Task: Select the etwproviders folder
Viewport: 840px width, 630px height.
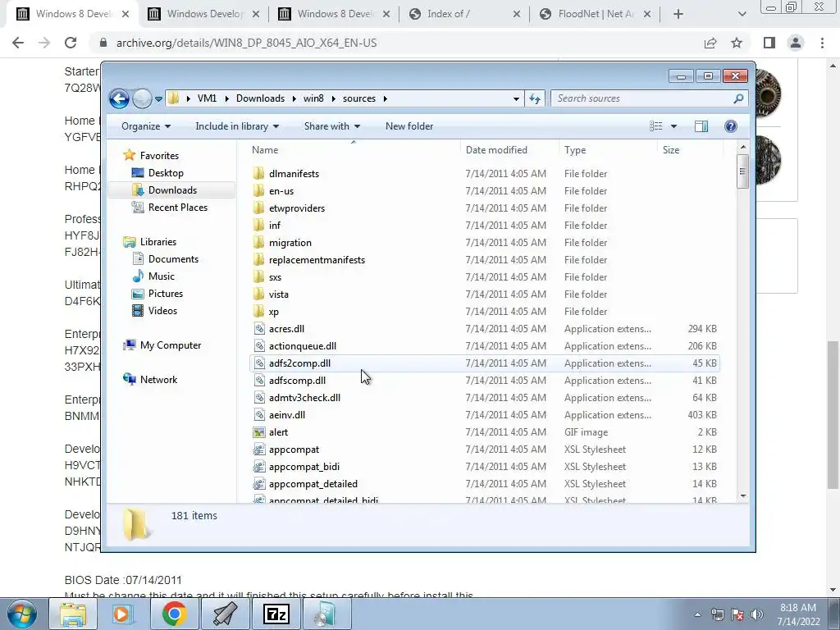Action: [x=297, y=208]
